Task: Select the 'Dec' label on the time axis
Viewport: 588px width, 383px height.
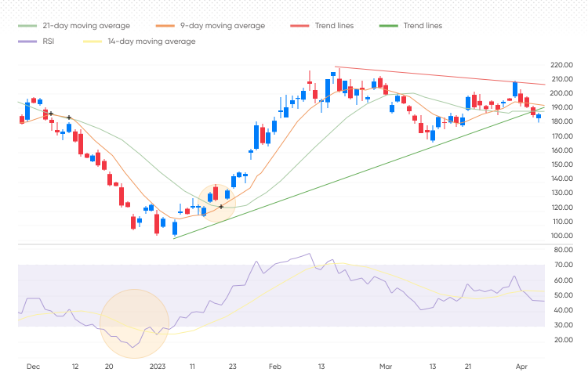Action: (x=33, y=366)
